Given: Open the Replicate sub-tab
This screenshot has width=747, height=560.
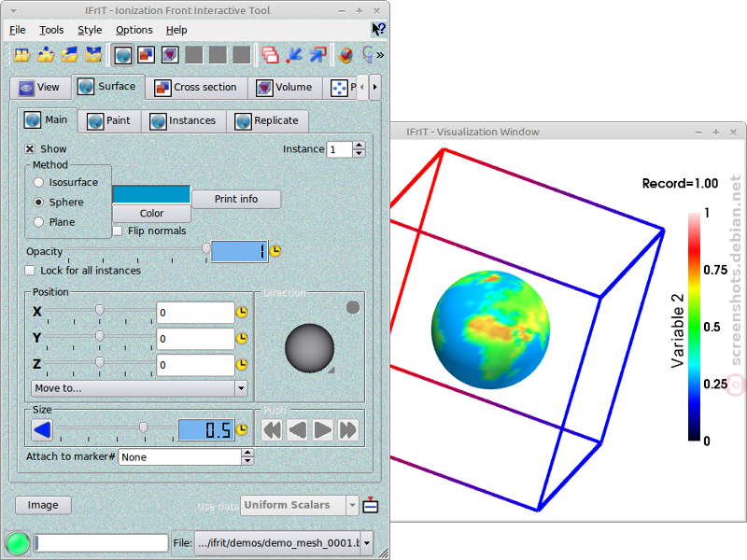Looking at the screenshot, I should (267, 121).
